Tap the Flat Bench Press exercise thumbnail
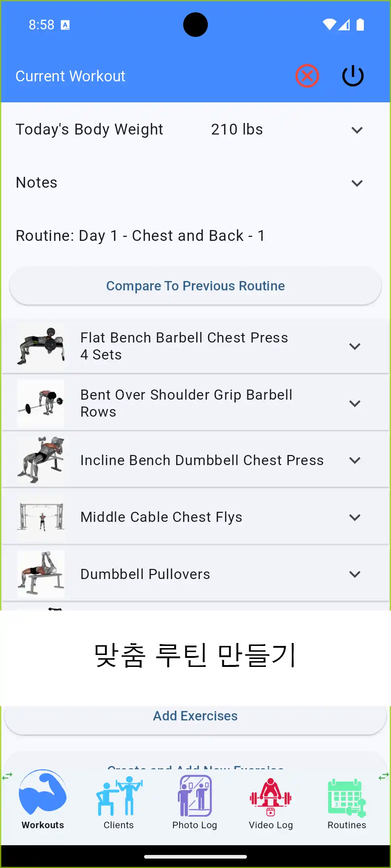This screenshot has height=868, width=391. [x=41, y=346]
